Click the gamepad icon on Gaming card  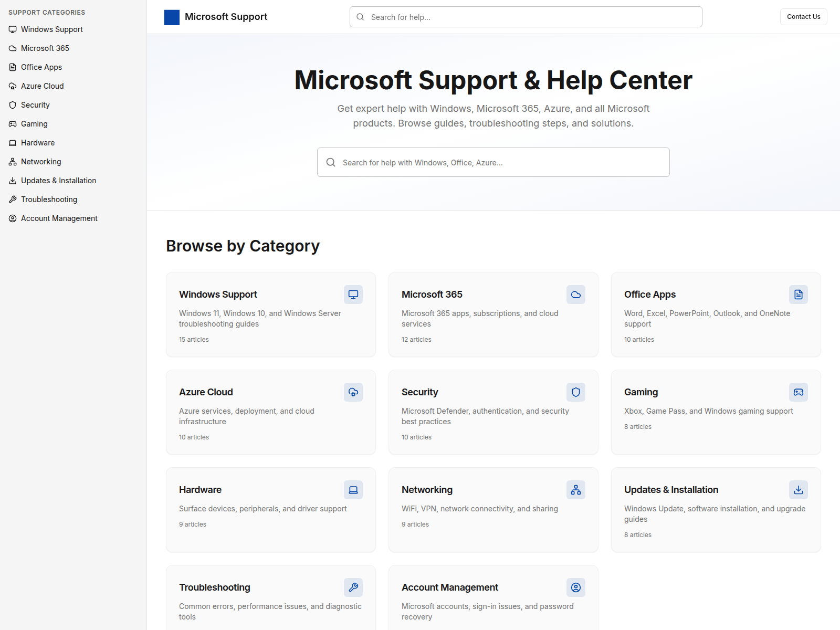click(x=798, y=392)
